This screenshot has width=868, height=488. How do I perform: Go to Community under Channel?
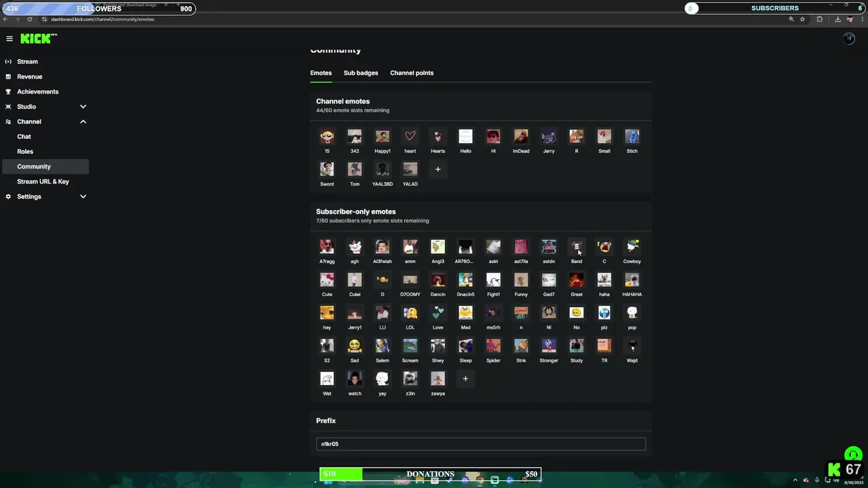[44, 166]
